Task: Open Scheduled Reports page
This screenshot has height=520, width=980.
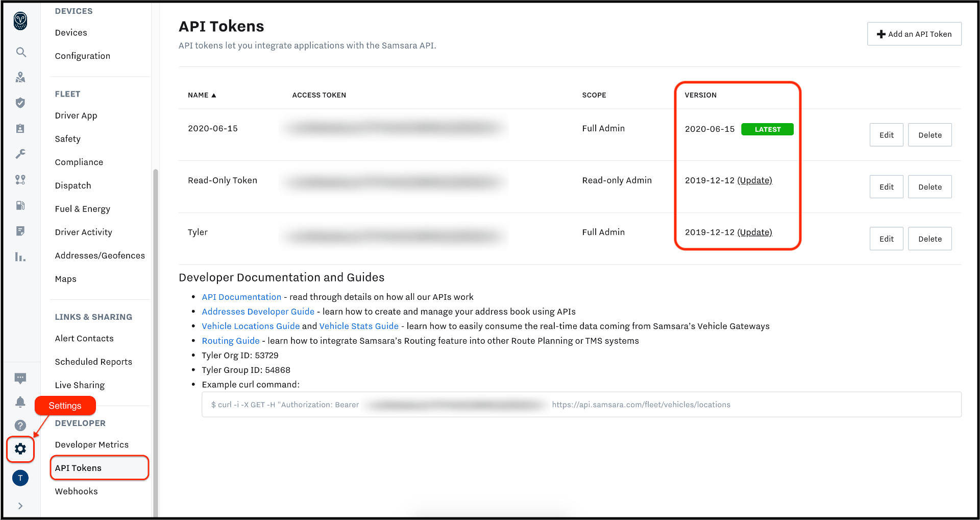Action: click(93, 362)
